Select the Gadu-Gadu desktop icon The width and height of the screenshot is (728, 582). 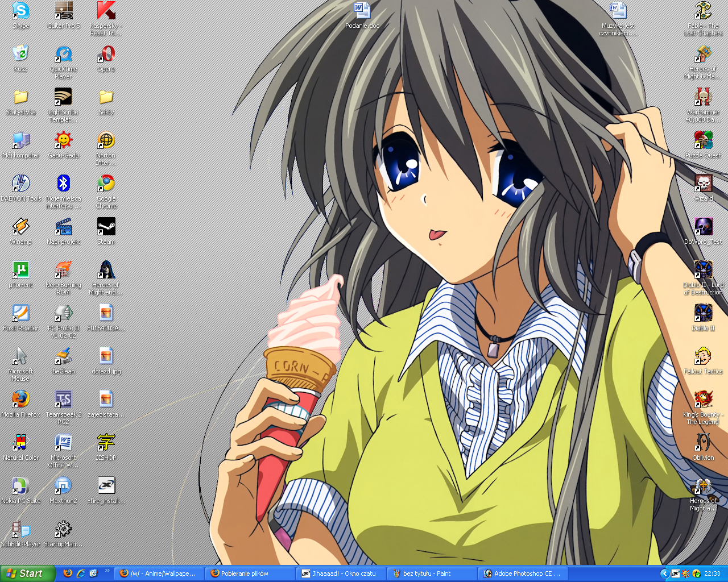coord(63,140)
